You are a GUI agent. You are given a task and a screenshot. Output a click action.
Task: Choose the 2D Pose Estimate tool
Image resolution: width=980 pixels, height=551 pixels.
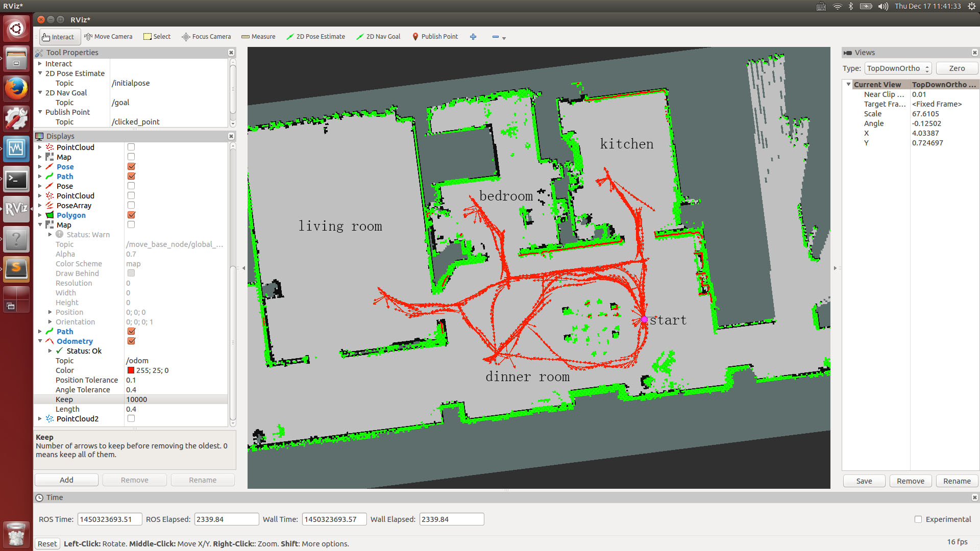[x=315, y=37]
